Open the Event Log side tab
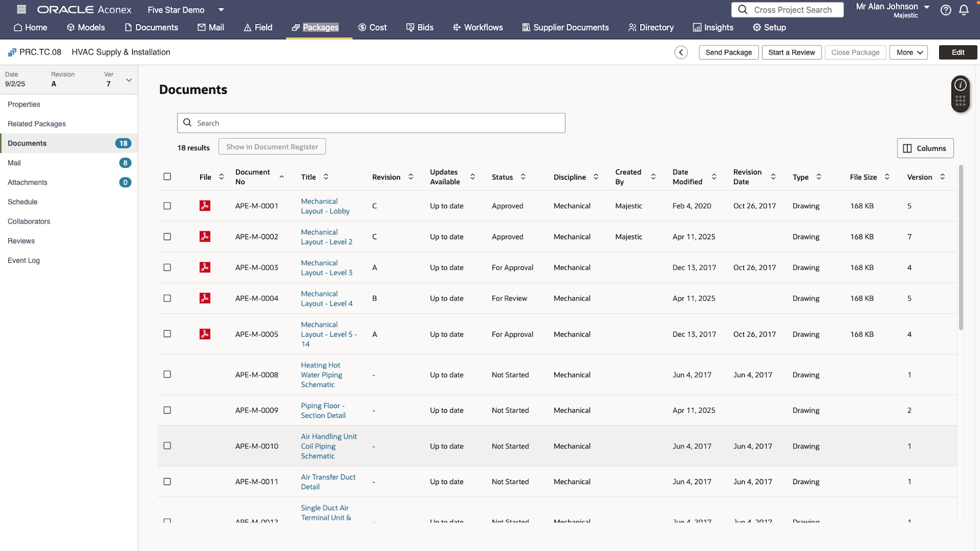The width and height of the screenshot is (980, 551). 23,261
